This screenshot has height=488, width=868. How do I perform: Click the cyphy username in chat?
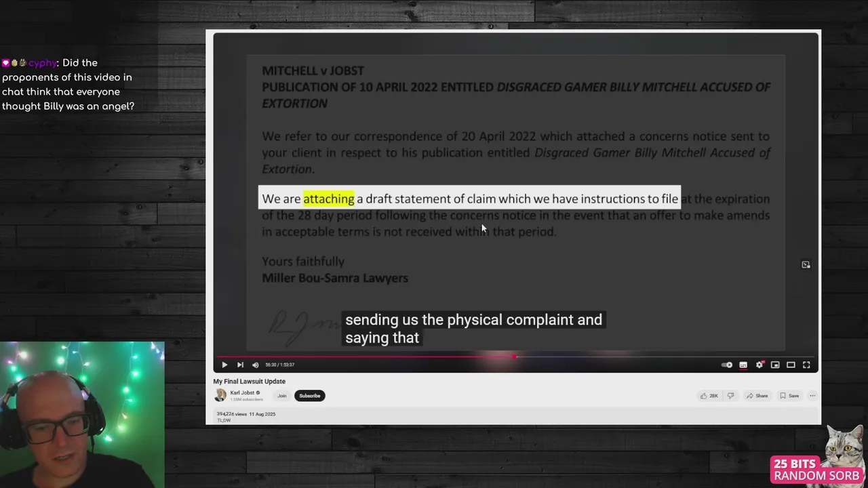point(43,63)
